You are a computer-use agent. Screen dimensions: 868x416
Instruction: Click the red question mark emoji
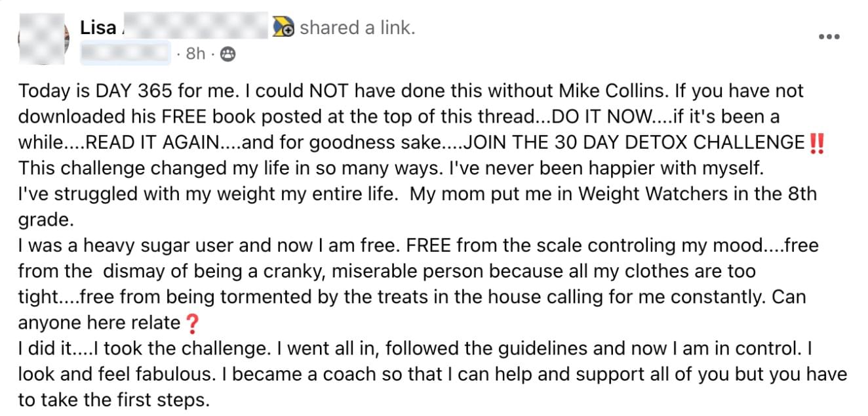190,323
